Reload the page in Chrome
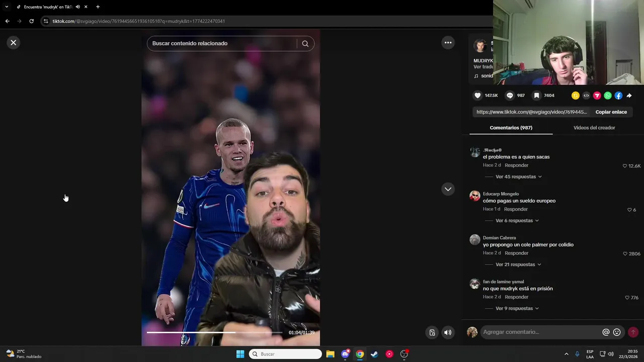 31,21
